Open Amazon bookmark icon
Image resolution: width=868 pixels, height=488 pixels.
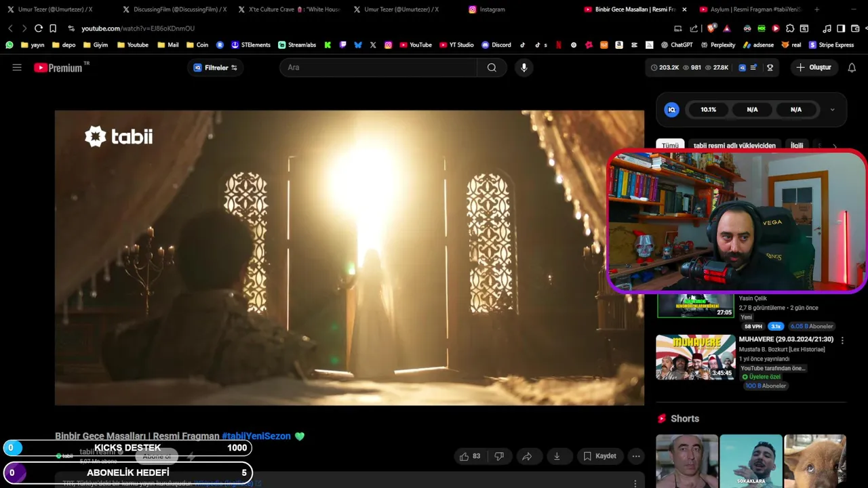pos(619,45)
